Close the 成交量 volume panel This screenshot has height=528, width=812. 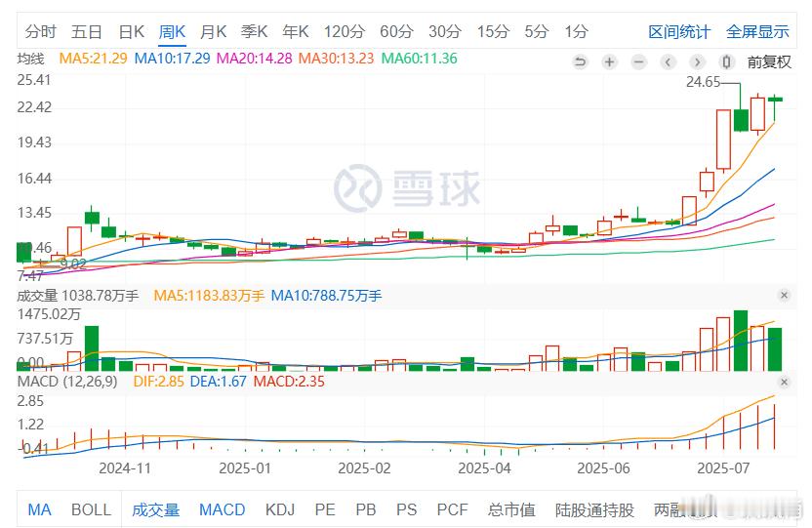(x=784, y=295)
